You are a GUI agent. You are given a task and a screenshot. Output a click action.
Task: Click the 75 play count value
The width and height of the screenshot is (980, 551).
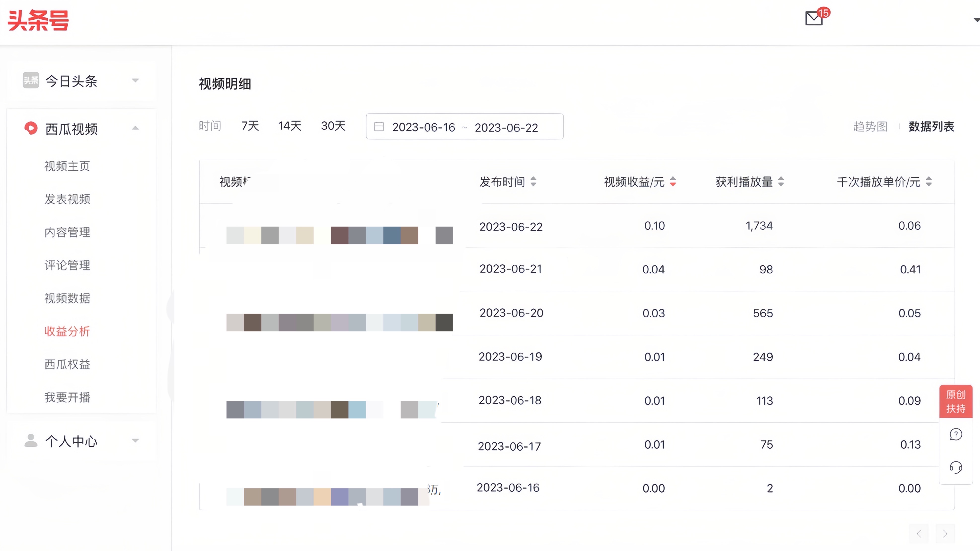coord(767,445)
